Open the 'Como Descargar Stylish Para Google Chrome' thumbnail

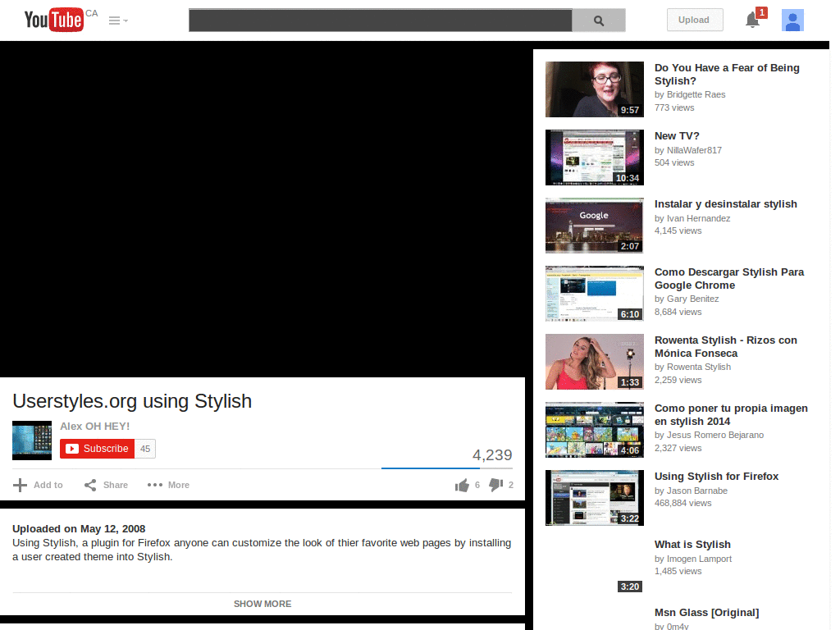click(595, 293)
